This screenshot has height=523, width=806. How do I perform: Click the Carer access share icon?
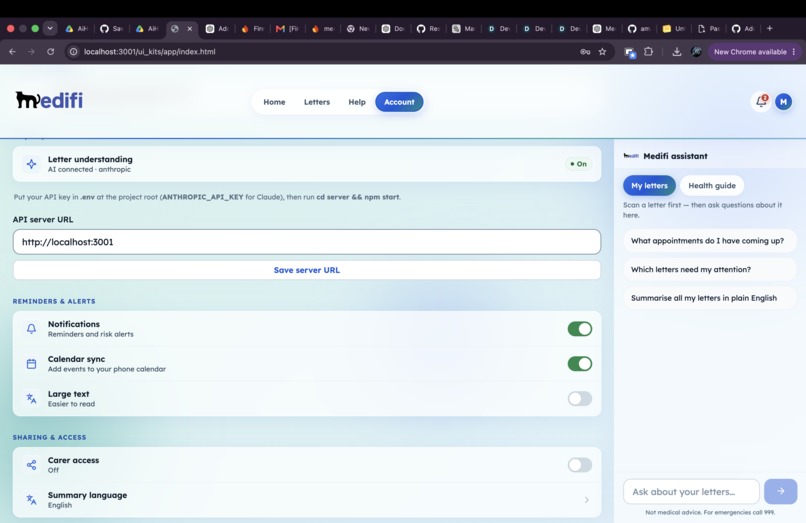pos(31,465)
